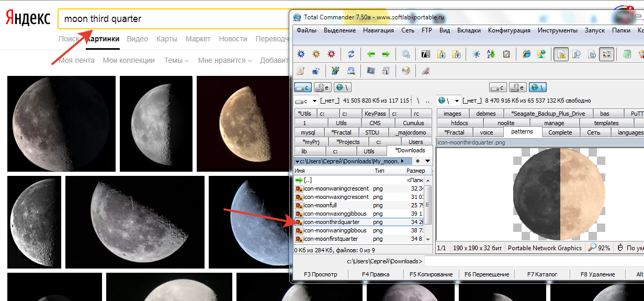Select drive e button in left panel
The image size is (644, 301).
pyautogui.click(x=324, y=87)
